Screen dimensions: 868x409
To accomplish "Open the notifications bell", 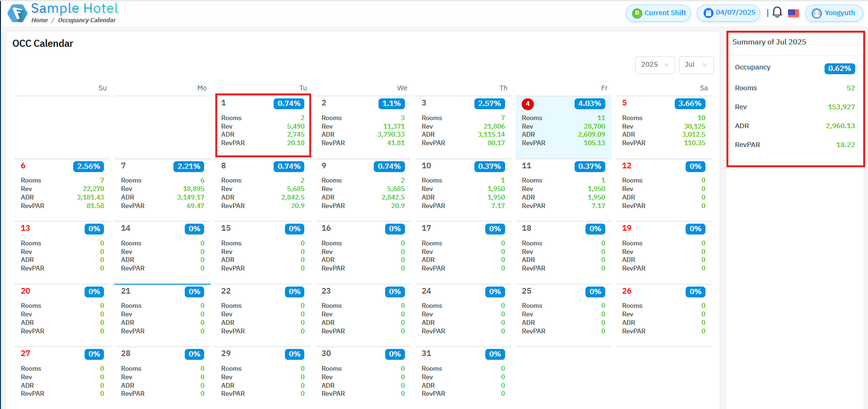I will (x=777, y=13).
